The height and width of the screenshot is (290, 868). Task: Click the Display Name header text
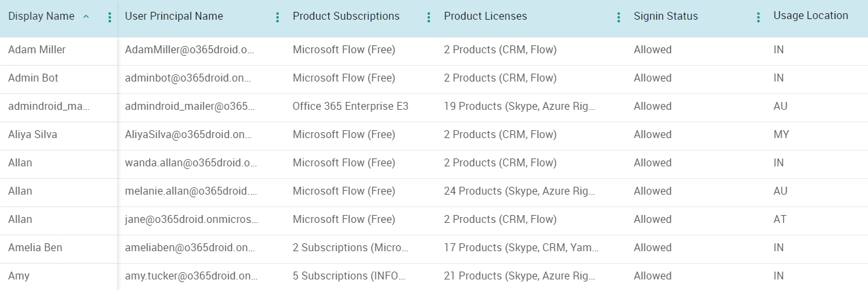pyautogui.click(x=41, y=16)
